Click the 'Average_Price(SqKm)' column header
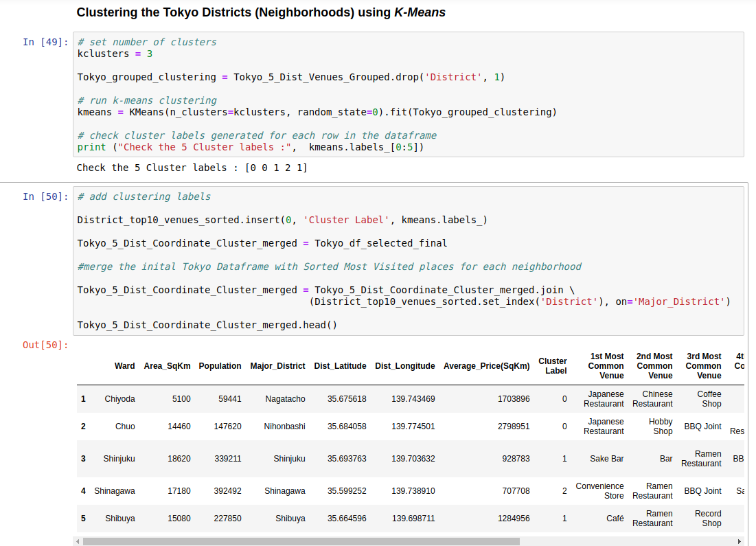This screenshot has width=756, height=546. click(486, 365)
